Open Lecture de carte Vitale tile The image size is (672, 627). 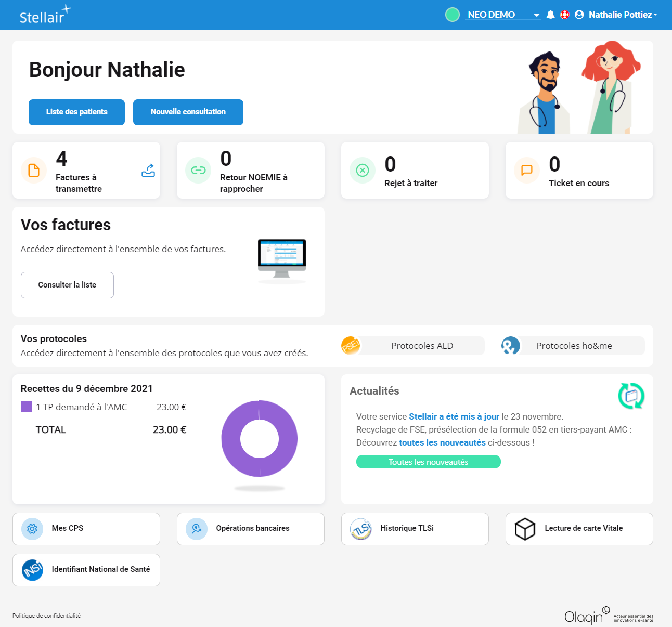[x=579, y=529]
